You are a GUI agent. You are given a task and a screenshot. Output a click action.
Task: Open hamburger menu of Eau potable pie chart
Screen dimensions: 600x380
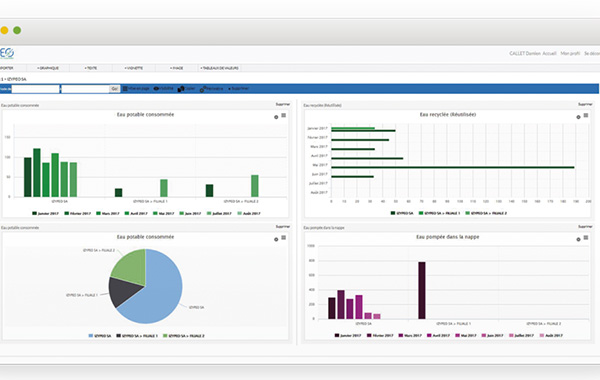284,238
